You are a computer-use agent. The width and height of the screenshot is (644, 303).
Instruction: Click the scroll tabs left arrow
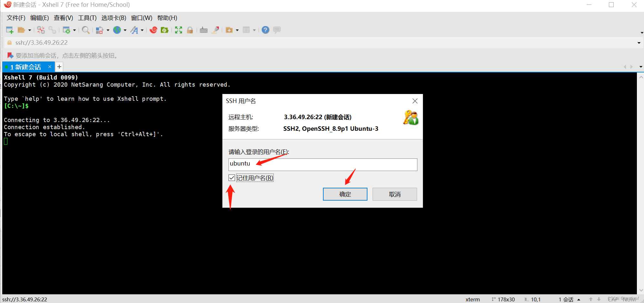tap(625, 67)
